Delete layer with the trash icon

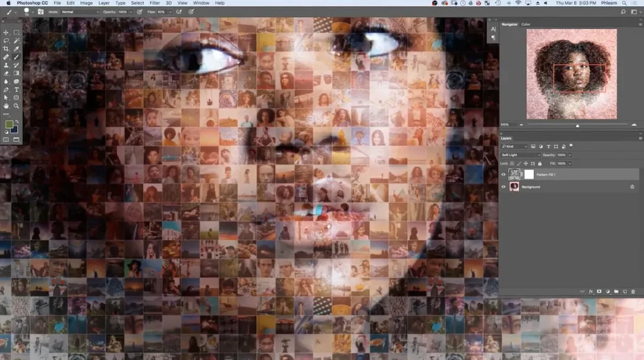633,292
